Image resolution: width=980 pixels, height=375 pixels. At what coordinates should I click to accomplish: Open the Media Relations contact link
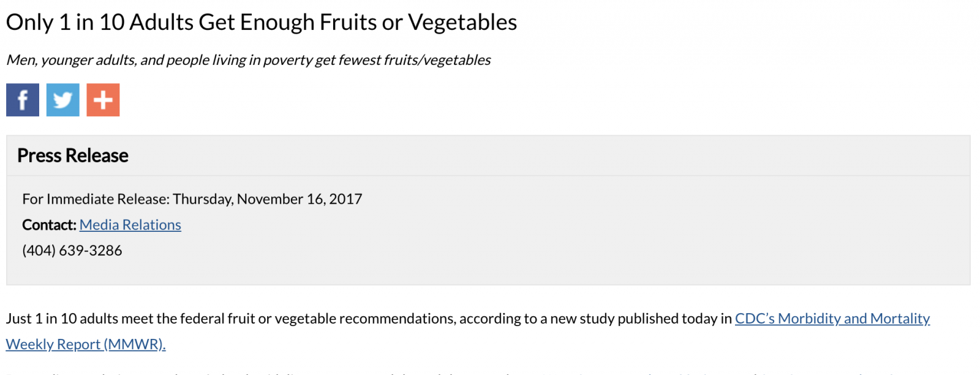pos(130,225)
